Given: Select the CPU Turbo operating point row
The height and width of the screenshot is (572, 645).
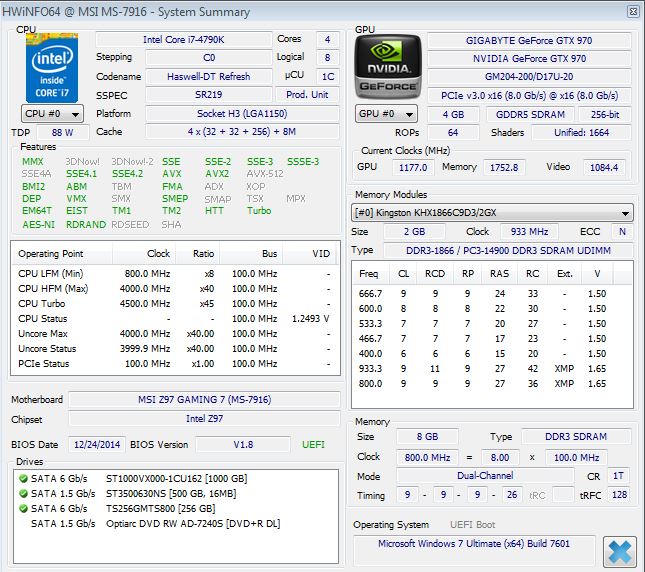Looking at the screenshot, I should point(175,303).
